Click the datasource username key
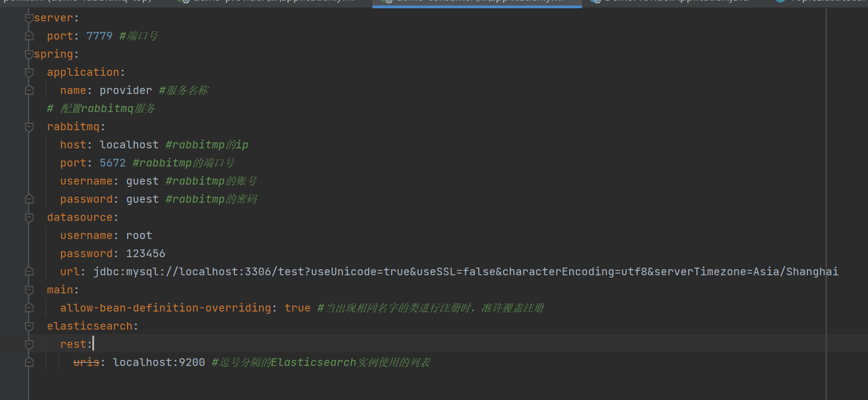868x400 pixels. point(86,236)
